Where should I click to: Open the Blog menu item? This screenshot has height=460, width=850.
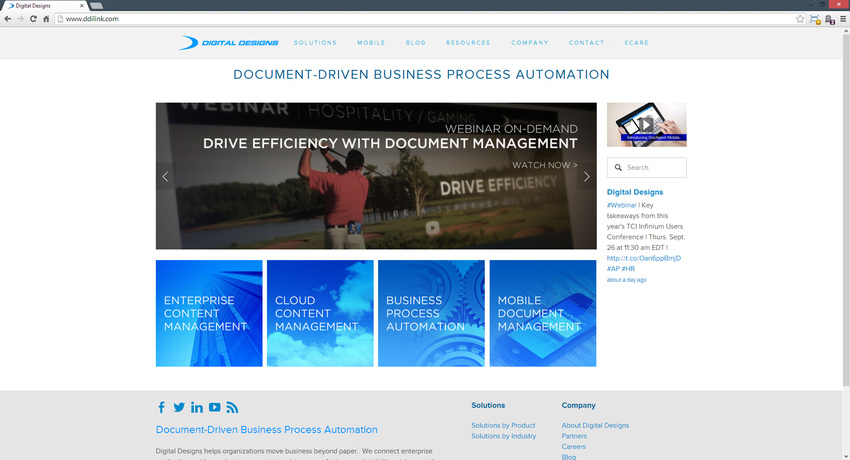(x=416, y=43)
